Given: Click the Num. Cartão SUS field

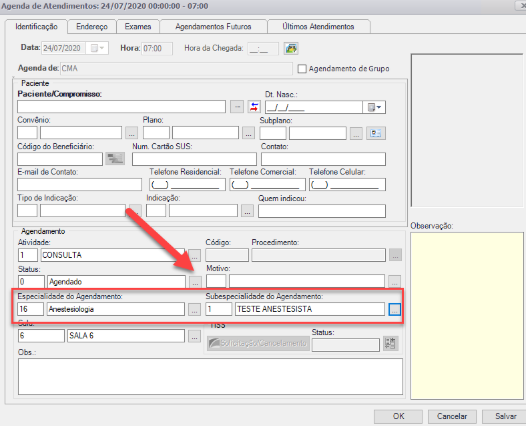Looking at the screenshot, I should (x=194, y=159).
